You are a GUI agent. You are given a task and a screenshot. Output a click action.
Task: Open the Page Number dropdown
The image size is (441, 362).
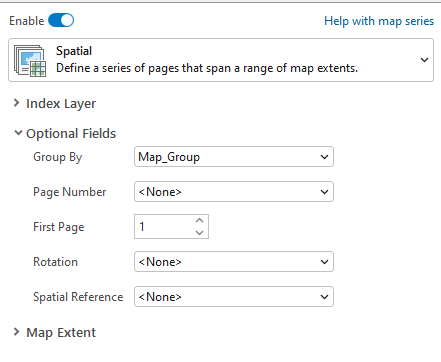tap(234, 192)
